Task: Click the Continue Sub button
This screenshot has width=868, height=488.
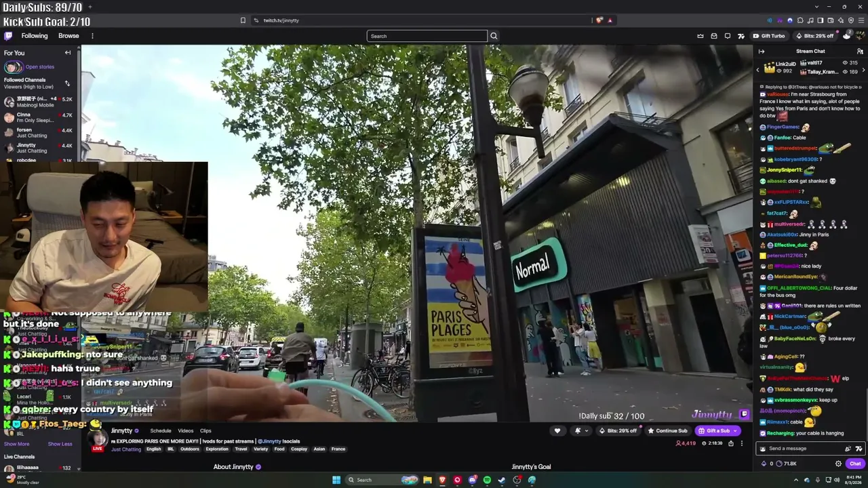Action: point(667,430)
